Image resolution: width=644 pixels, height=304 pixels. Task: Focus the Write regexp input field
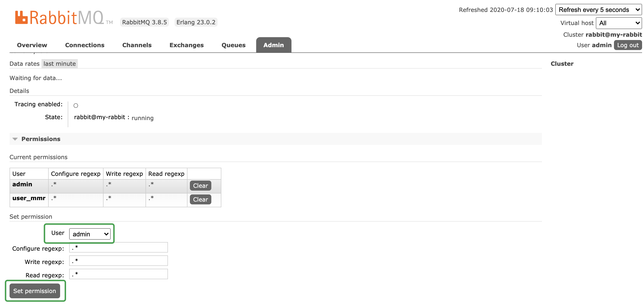pos(119,261)
